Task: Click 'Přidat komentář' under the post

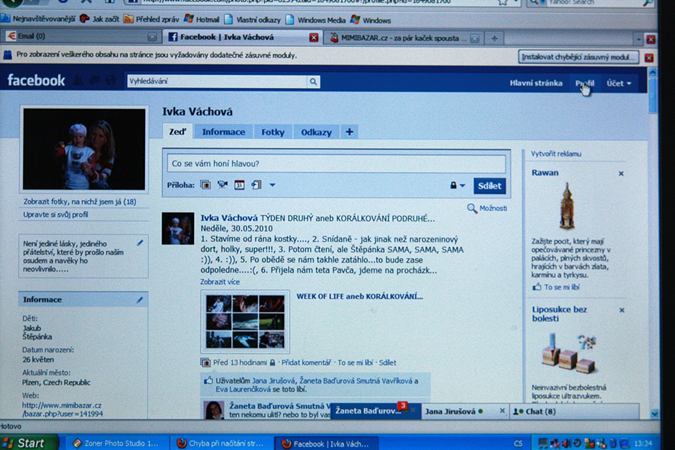Action: 306,363
